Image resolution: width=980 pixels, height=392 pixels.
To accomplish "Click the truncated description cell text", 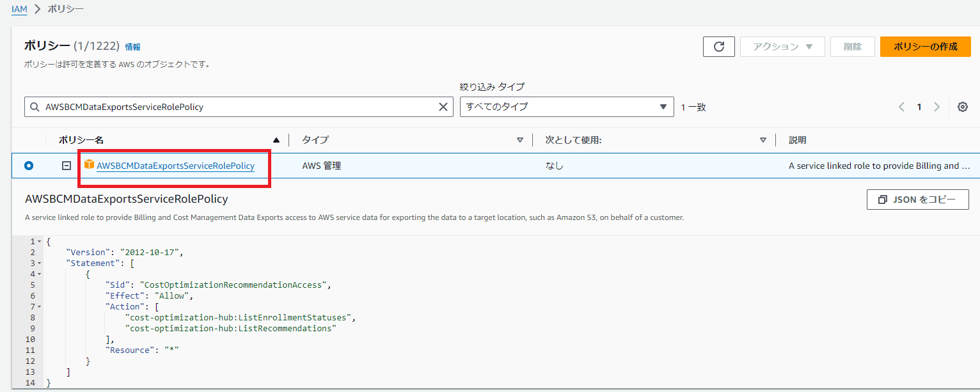I will 879,166.
